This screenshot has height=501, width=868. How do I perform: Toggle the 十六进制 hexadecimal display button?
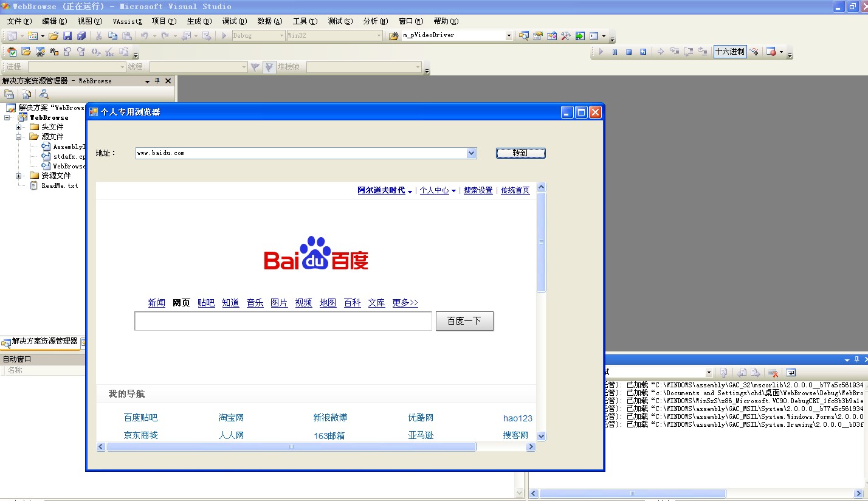click(729, 52)
